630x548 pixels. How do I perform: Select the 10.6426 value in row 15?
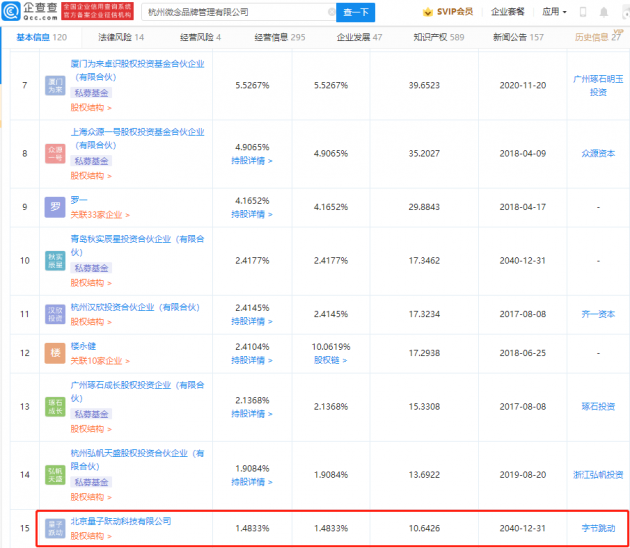tap(424, 528)
